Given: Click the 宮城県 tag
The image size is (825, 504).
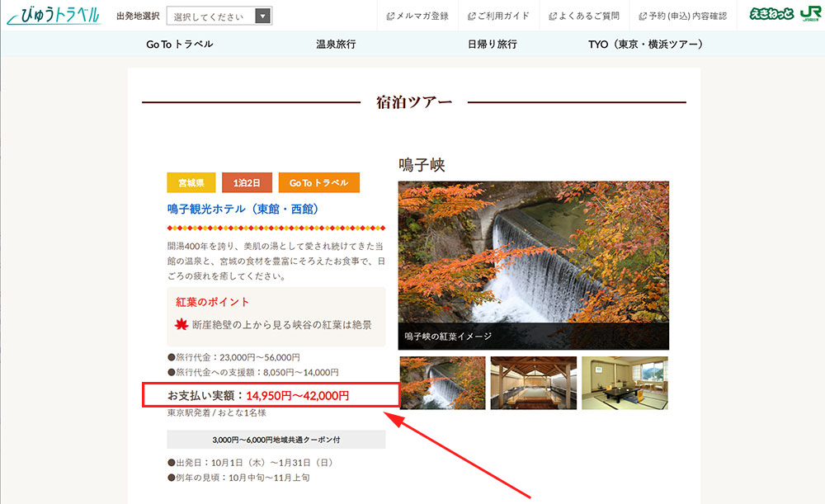Looking at the screenshot, I should click(x=191, y=182).
